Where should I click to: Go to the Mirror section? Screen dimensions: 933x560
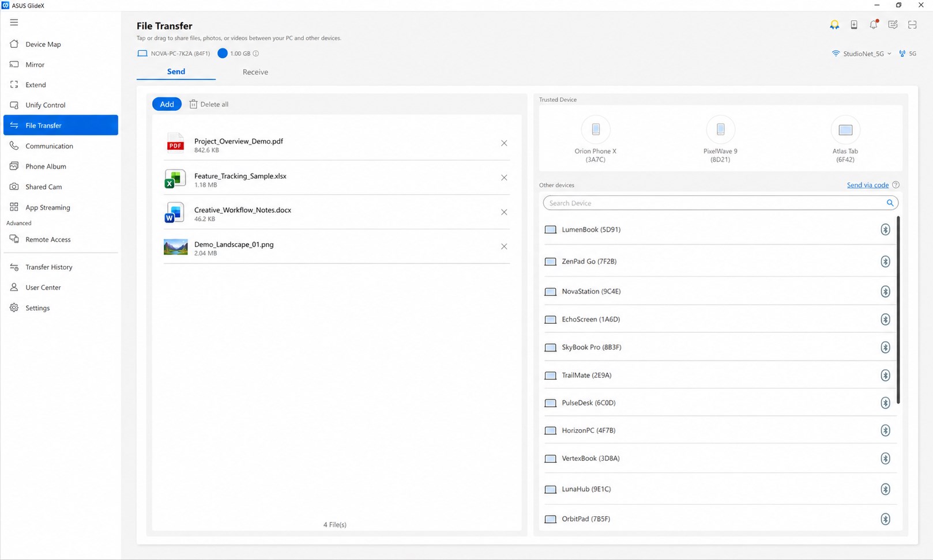coord(61,65)
